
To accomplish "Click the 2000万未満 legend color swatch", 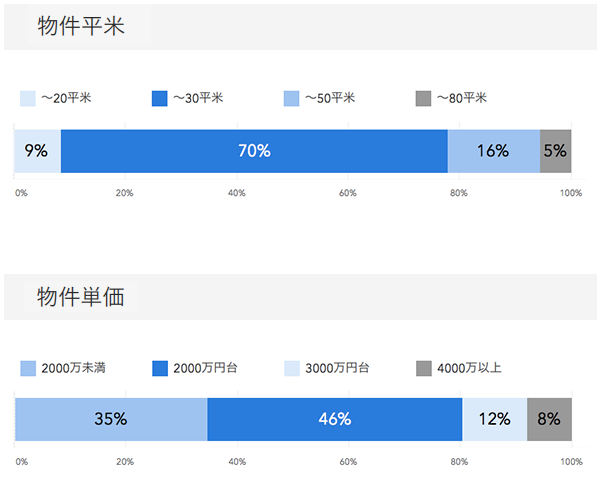I will pyautogui.click(x=28, y=368).
